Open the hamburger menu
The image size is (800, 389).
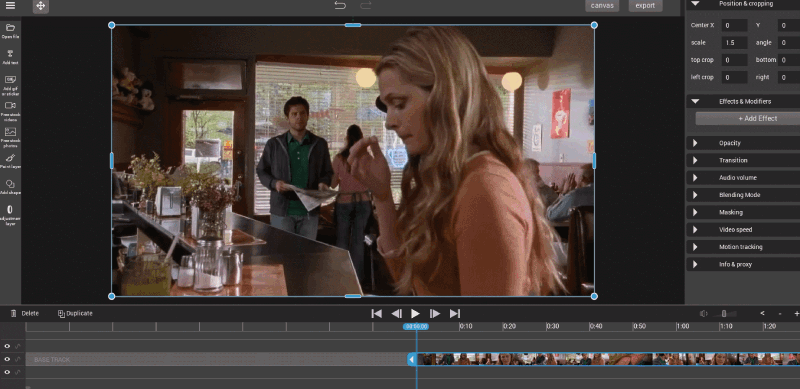10,6
